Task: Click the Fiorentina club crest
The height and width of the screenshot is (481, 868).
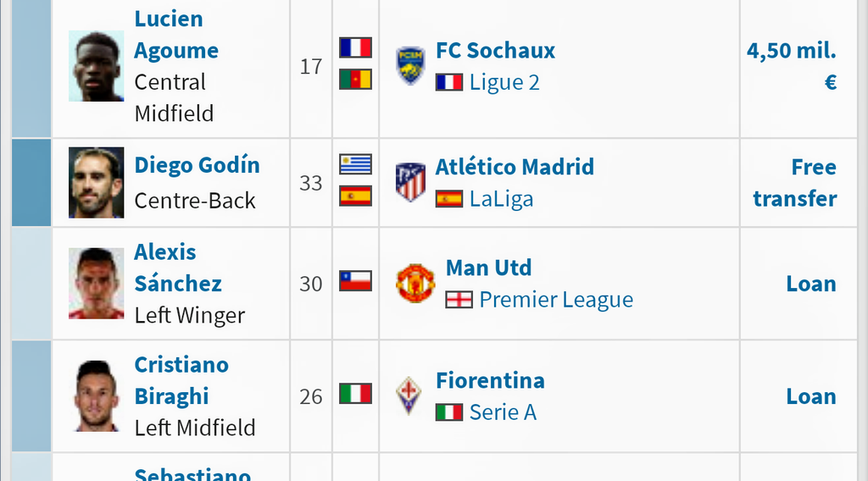Action: [409, 395]
